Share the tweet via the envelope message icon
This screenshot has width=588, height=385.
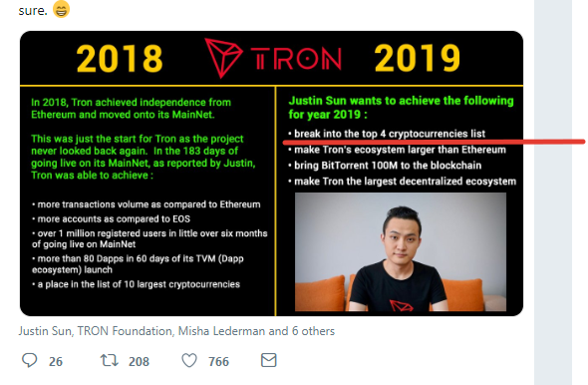click(268, 360)
